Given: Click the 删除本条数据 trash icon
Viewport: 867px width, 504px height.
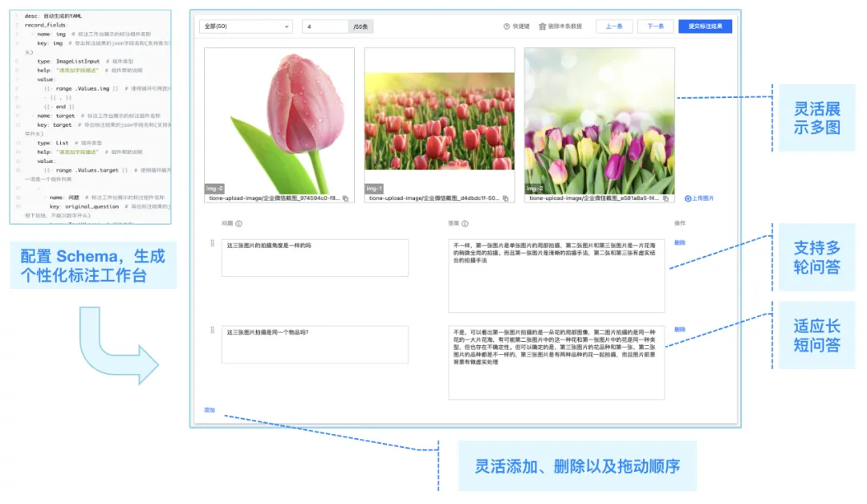Looking at the screenshot, I should click(x=543, y=25).
